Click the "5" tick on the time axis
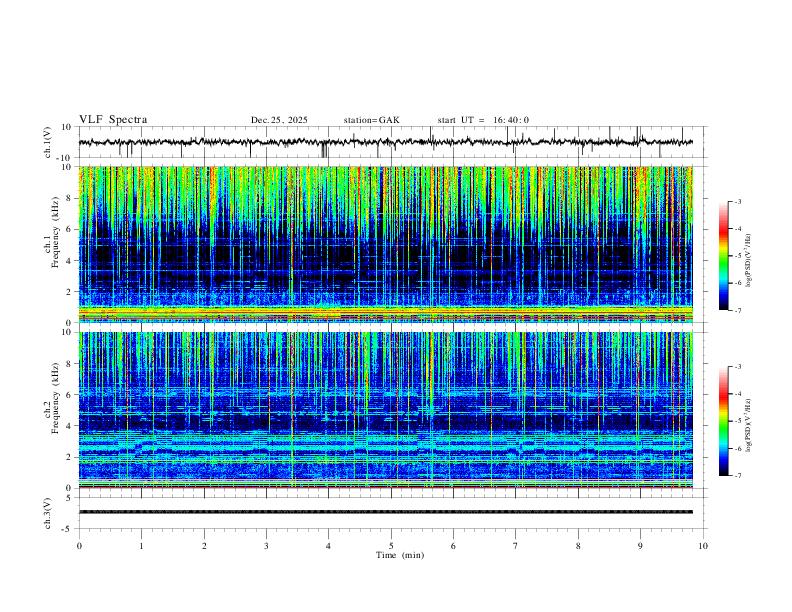Screen dimensions: 792x612 tap(391, 546)
